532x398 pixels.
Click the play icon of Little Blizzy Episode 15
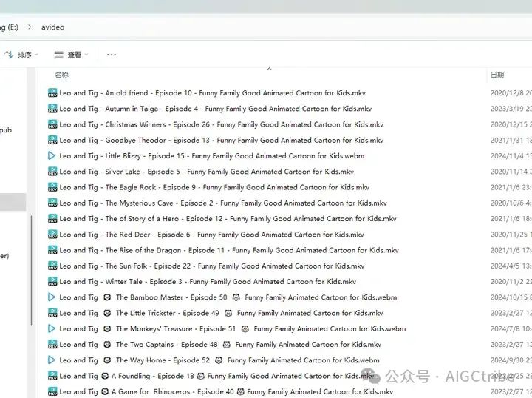tap(51, 155)
